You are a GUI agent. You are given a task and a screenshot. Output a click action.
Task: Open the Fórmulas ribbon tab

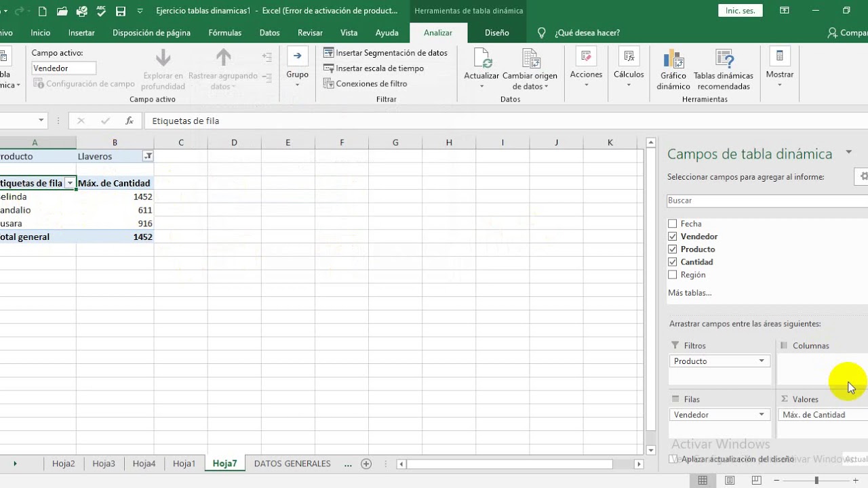225,33
